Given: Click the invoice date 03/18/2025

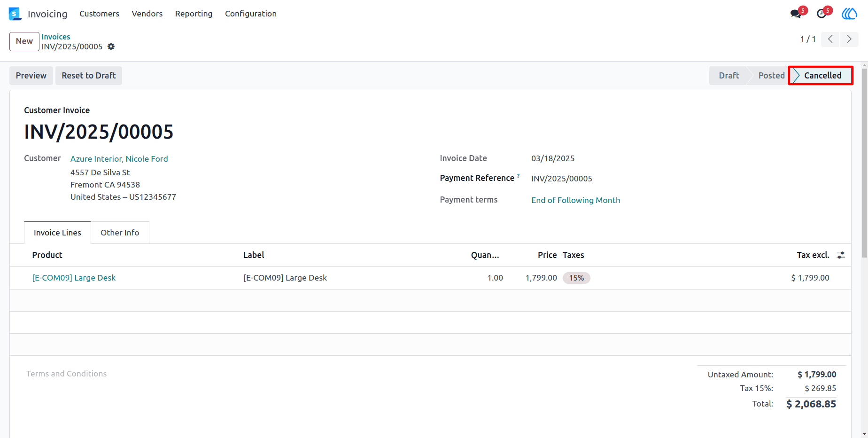Looking at the screenshot, I should pyautogui.click(x=553, y=158).
